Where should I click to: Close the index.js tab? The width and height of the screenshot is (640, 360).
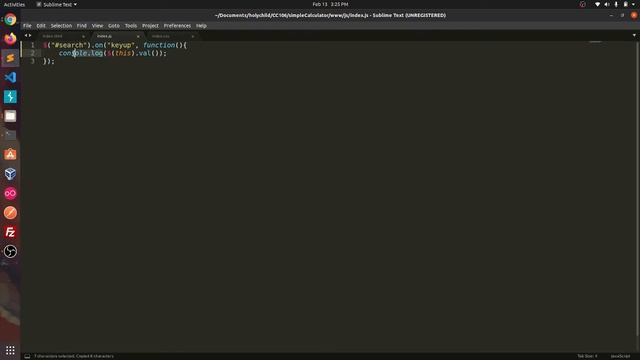(138, 36)
